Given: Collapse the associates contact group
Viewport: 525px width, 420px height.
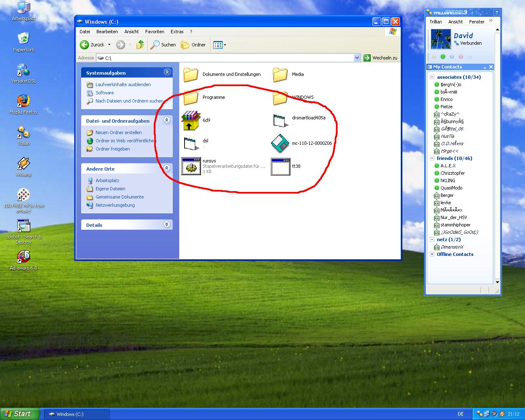Looking at the screenshot, I should click(x=432, y=77).
